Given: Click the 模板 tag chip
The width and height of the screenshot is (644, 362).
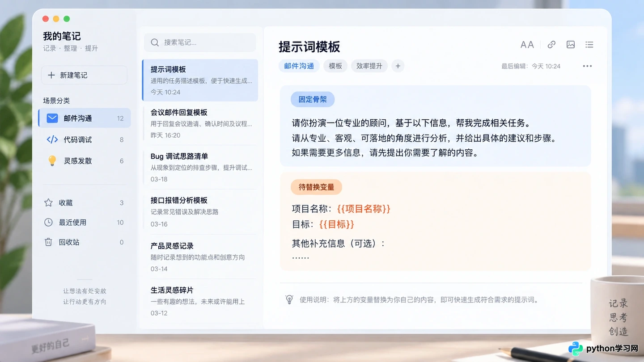Looking at the screenshot, I should tap(335, 66).
